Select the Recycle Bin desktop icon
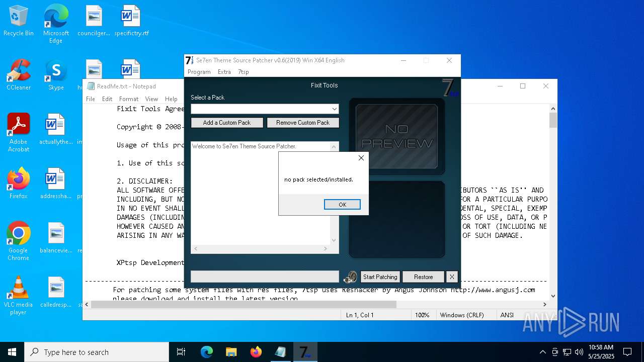The width and height of the screenshot is (644, 362). pos(19,21)
